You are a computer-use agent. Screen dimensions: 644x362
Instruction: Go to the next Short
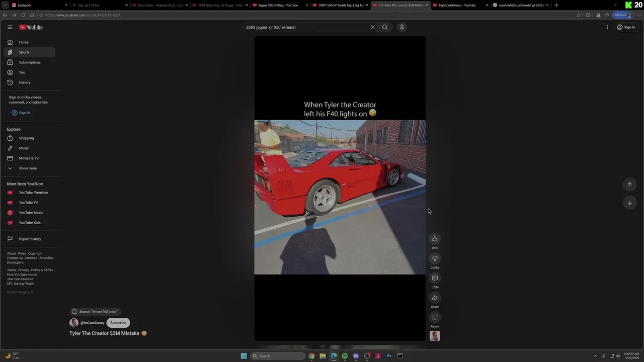coord(629,203)
